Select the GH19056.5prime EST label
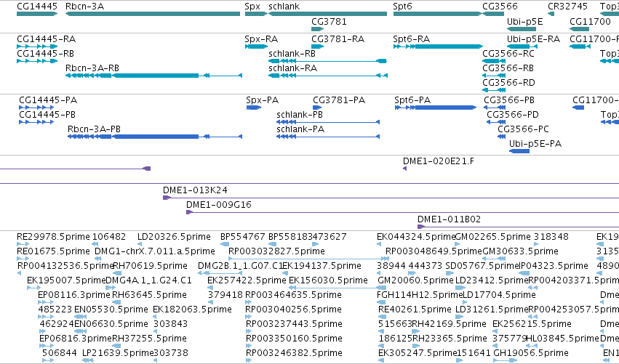The height and width of the screenshot is (364, 619). point(531,353)
